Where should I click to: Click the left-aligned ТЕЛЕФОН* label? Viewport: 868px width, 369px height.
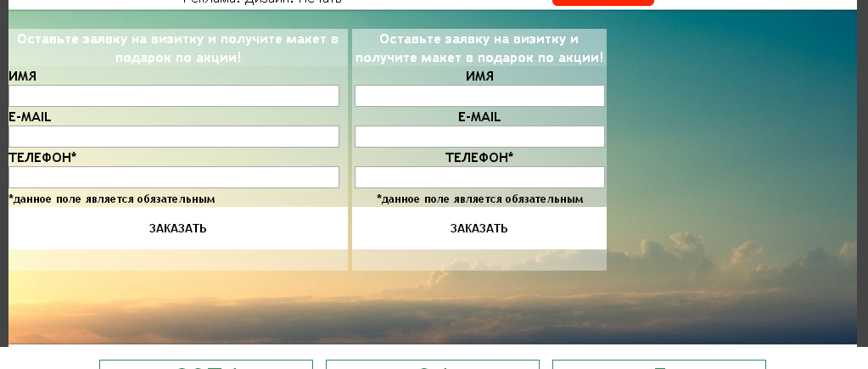click(42, 158)
